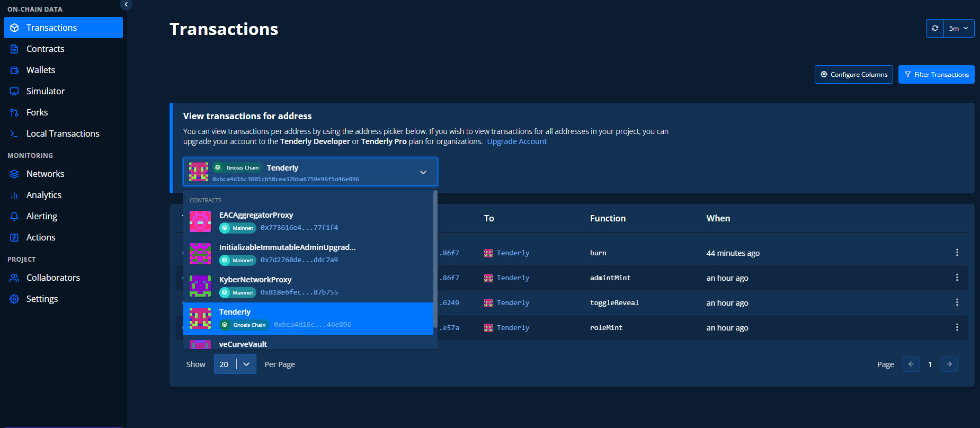Select EACAggregatorProxy contract from the list
The height and width of the screenshot is (428, 980).
[x=308, y=221]
